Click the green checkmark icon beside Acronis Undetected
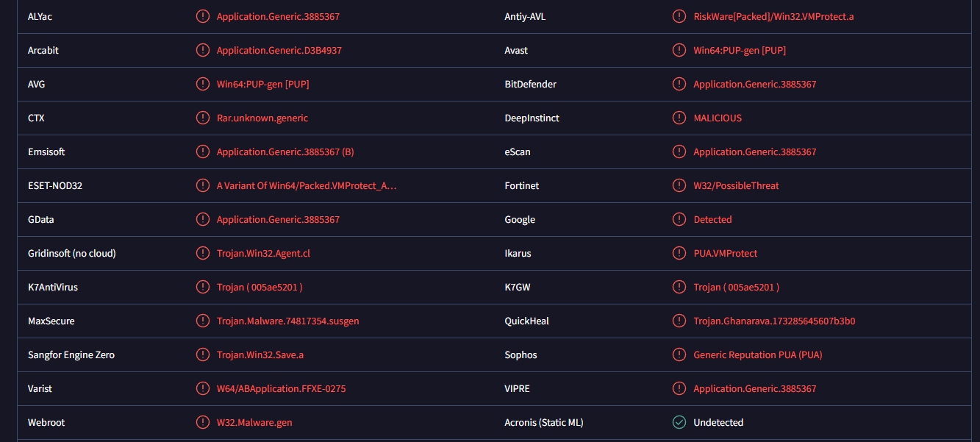This screenshot has width=980, height=442. pyautogui.click(x=679, y=422)
